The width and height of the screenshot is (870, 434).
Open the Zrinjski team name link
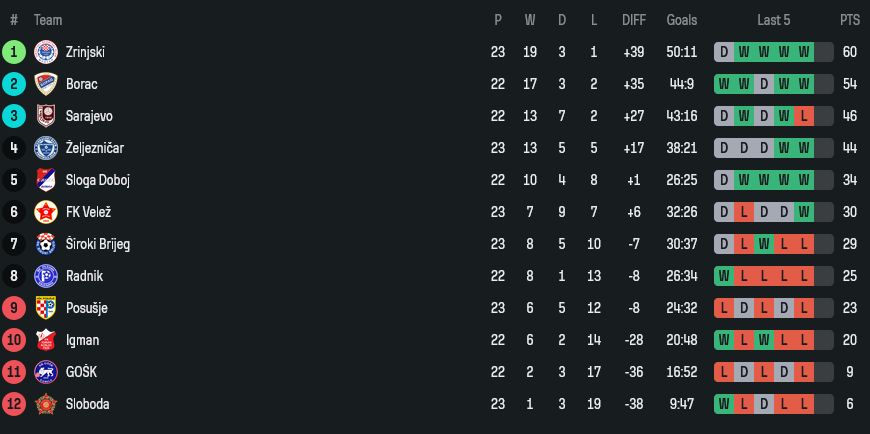pyautogui.click(x=85, y=52)
